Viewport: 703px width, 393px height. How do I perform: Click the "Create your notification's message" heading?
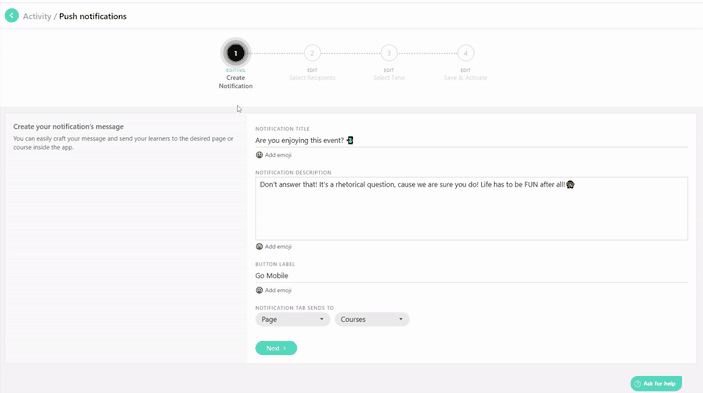coord(68,127)
